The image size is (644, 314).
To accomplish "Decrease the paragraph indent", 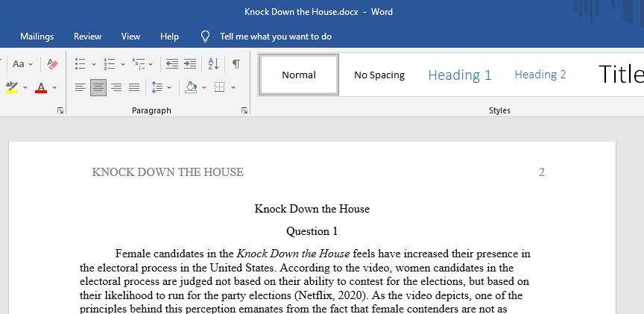I will 171,63.
